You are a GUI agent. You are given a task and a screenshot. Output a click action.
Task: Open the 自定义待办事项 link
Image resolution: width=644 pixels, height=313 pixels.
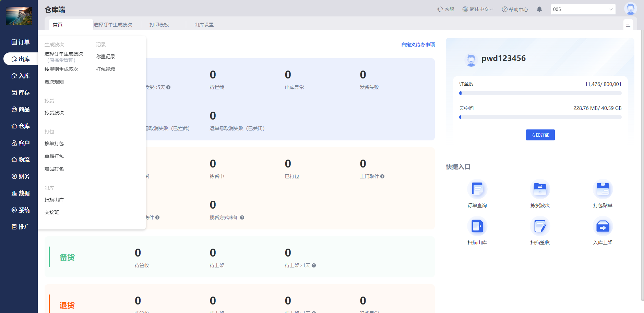coord(418,45)
